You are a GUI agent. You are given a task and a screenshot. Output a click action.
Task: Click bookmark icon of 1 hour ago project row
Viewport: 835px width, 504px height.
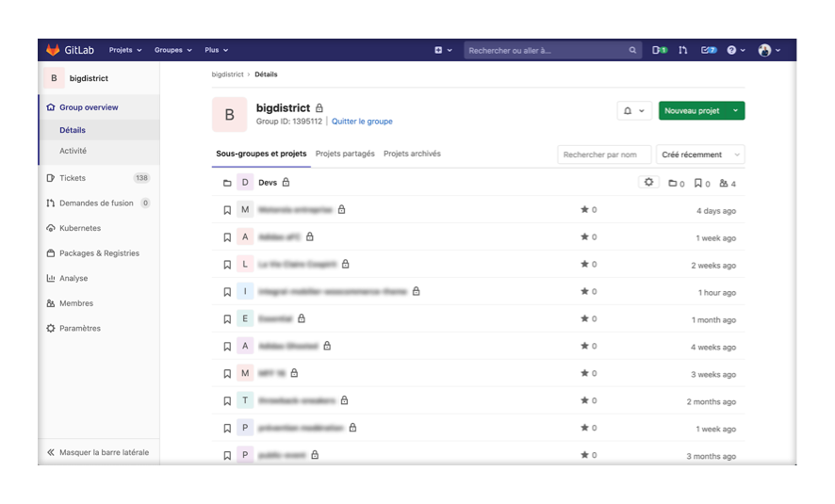point(227,292)
